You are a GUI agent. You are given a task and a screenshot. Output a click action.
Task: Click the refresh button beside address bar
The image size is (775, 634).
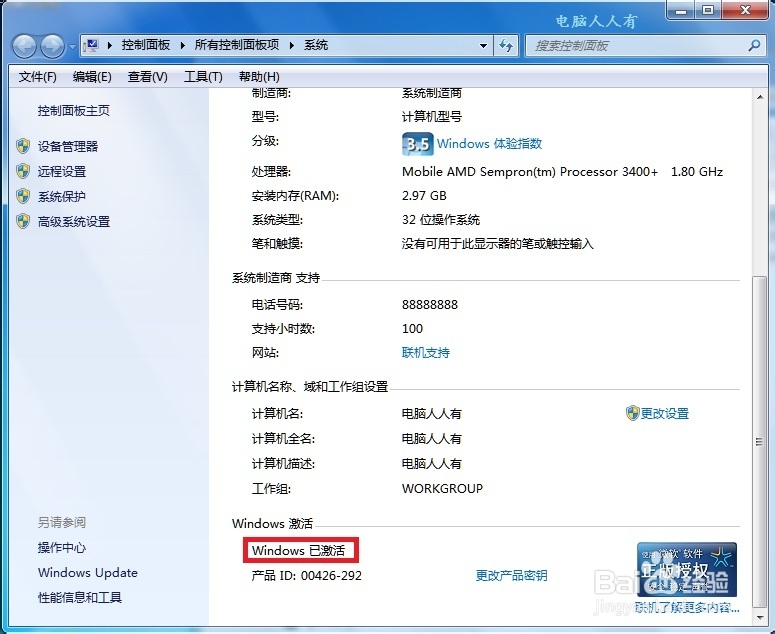[506, 46]
